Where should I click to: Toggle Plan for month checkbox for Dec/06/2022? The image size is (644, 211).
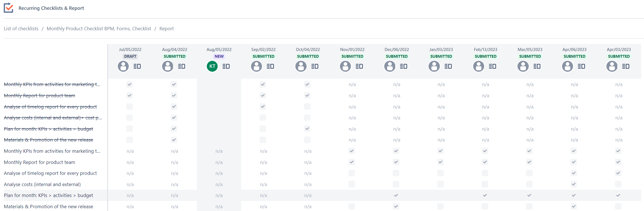click(x=396, y=195)
